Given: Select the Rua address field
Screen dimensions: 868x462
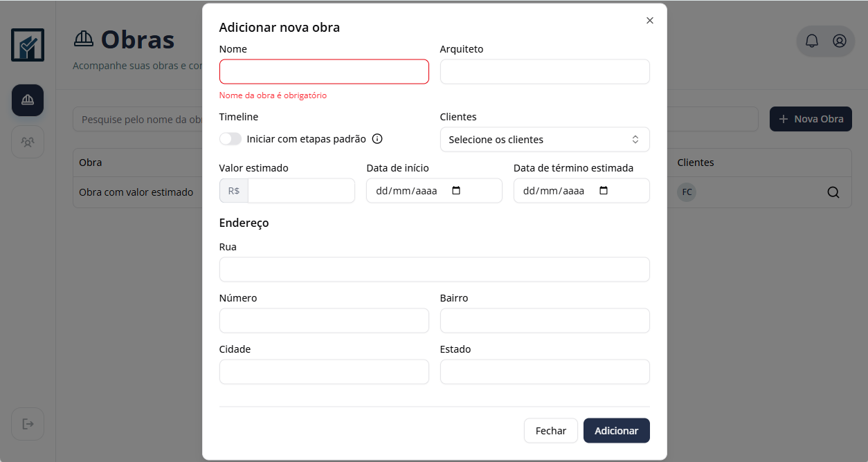Looking at the screenshot, I should (434, 270).
